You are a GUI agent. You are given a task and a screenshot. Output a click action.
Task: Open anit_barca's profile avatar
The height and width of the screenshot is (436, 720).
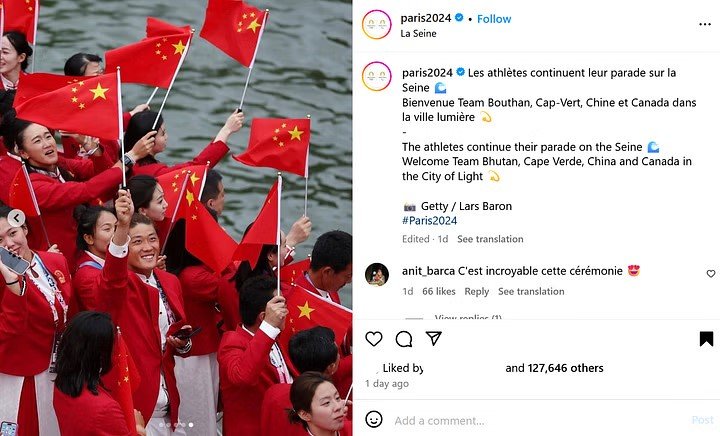click(377, 274)
